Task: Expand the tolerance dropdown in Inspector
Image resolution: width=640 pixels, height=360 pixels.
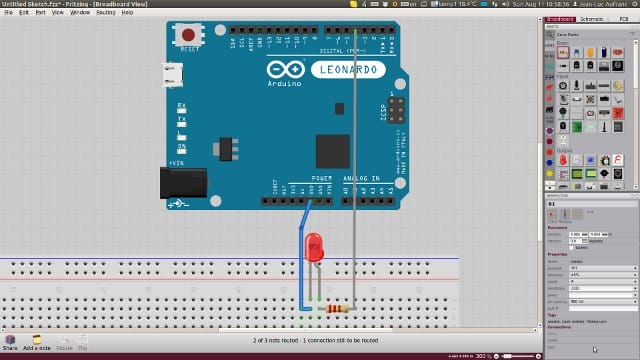Action: pos(603,275)
